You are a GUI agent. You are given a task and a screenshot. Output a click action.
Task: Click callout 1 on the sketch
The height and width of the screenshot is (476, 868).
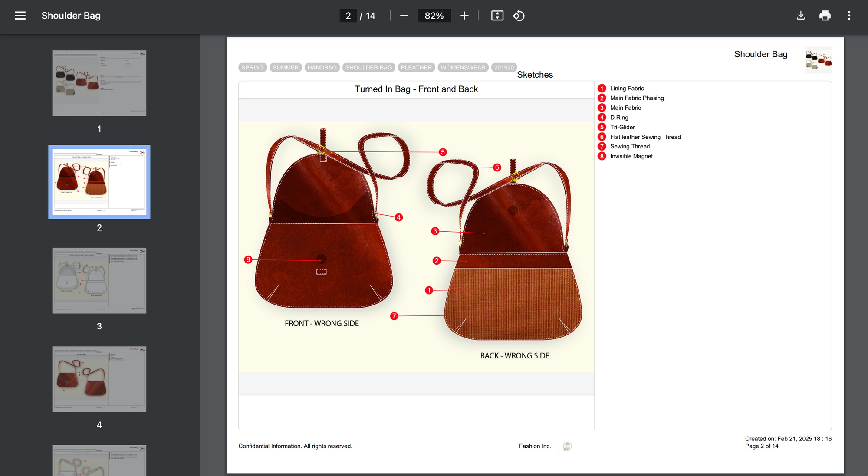point(429,290)
